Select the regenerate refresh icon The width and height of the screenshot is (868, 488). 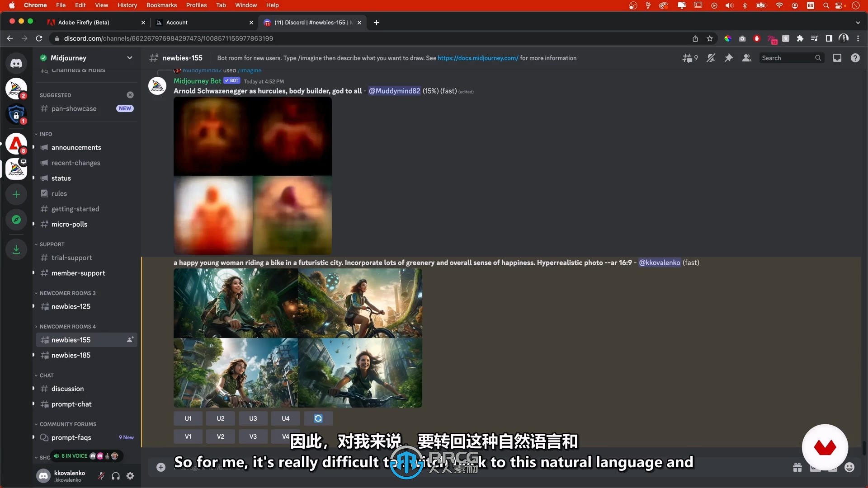(x=318, y=418)
